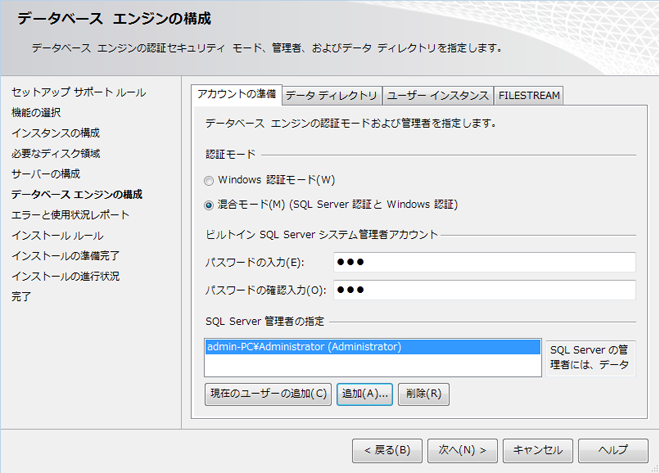Click データベース エンジンの構成 step in the sidebar
This screenshot has width=660, height=473.
[x=77, y=194]
